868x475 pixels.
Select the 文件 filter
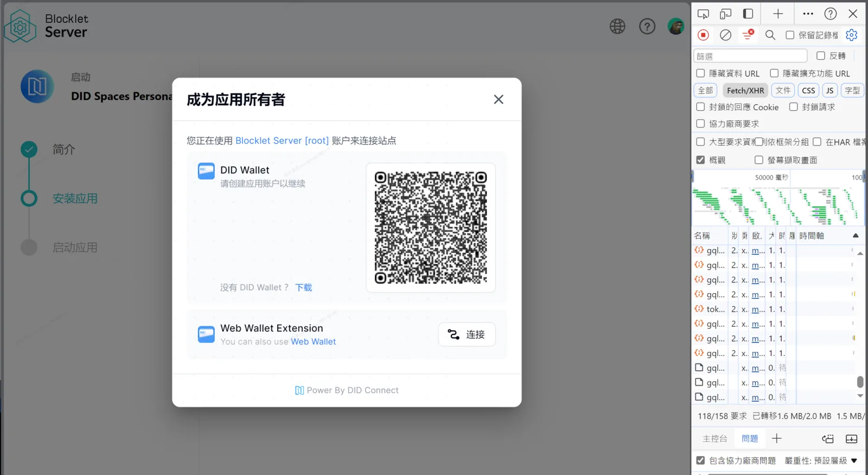[x=783, y=91]
